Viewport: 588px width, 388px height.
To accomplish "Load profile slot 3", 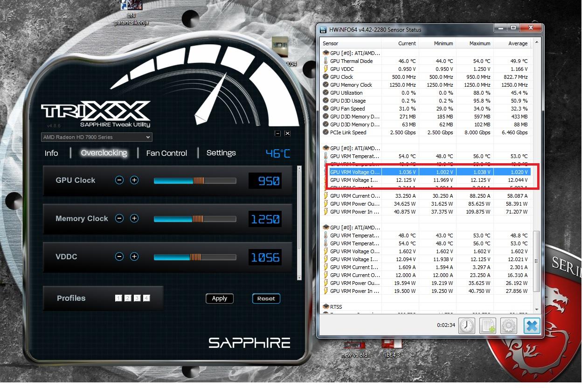I will [137, 298].
